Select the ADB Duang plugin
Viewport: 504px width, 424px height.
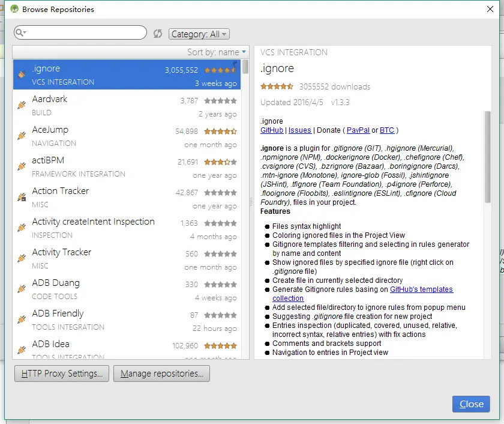127,288
